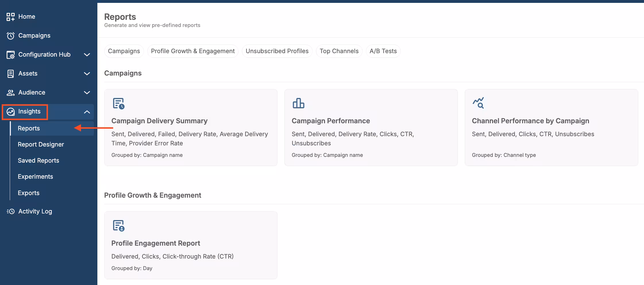
Task: Go to Saved Reports
Action: [38, 161]
